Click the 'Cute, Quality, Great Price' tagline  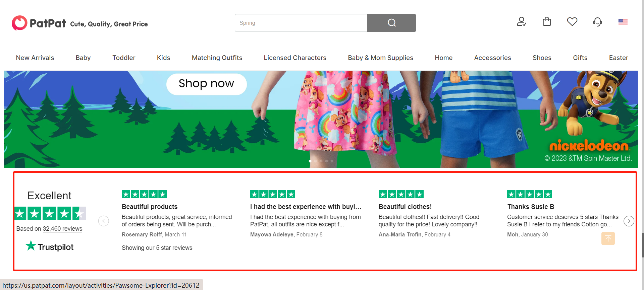coord(109,24)
